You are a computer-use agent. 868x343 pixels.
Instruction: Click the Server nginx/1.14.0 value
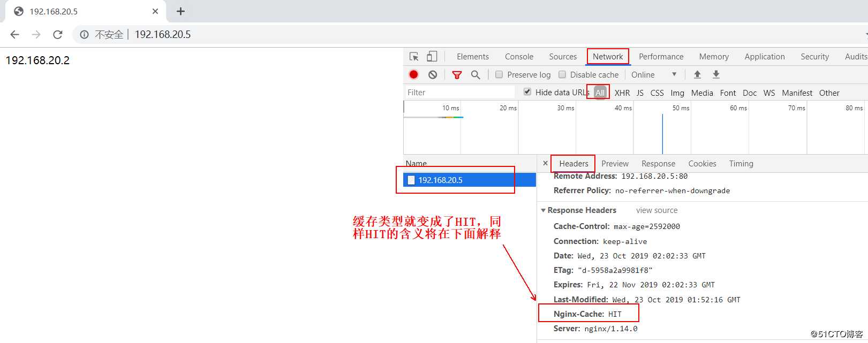click(x=611, y=329)
